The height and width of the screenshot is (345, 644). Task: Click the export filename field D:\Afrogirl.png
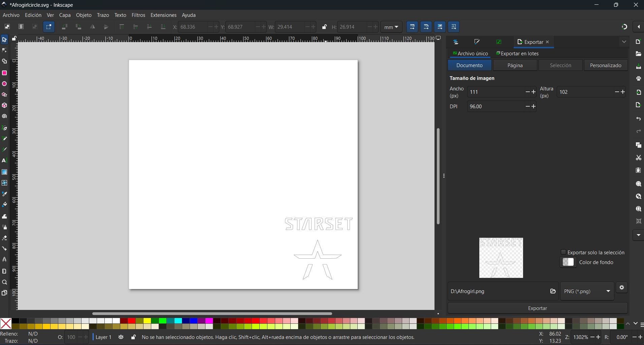[498, 291]
